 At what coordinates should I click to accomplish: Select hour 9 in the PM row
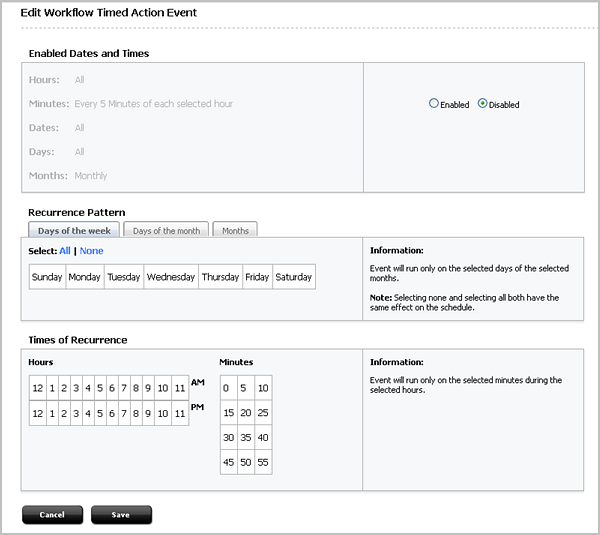[x=148, y=413]
